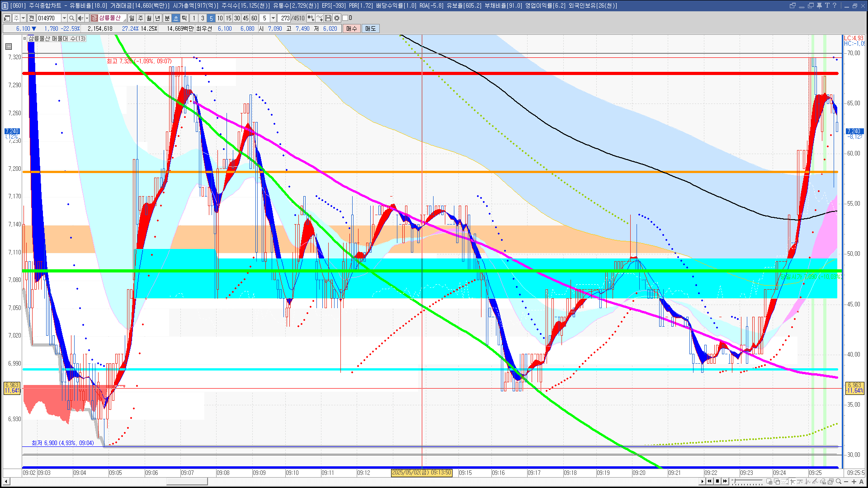The width and height of the screenshot is (868, 488).
Task: Click the speaker sound icon
Action: tap(80, 18)
